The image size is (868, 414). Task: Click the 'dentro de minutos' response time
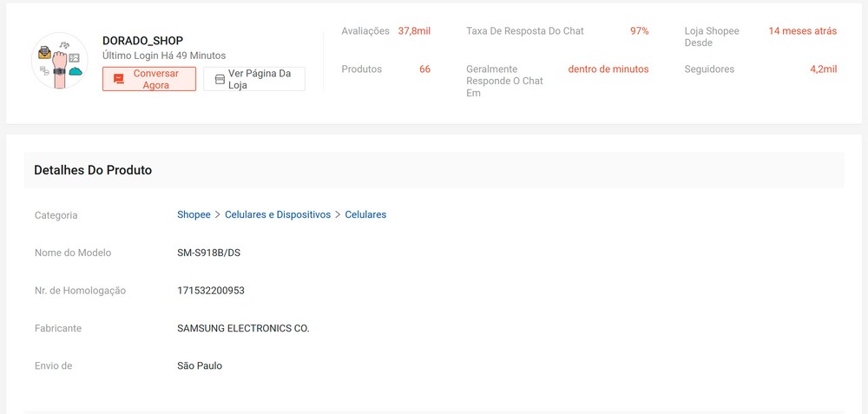coord(608,69)
